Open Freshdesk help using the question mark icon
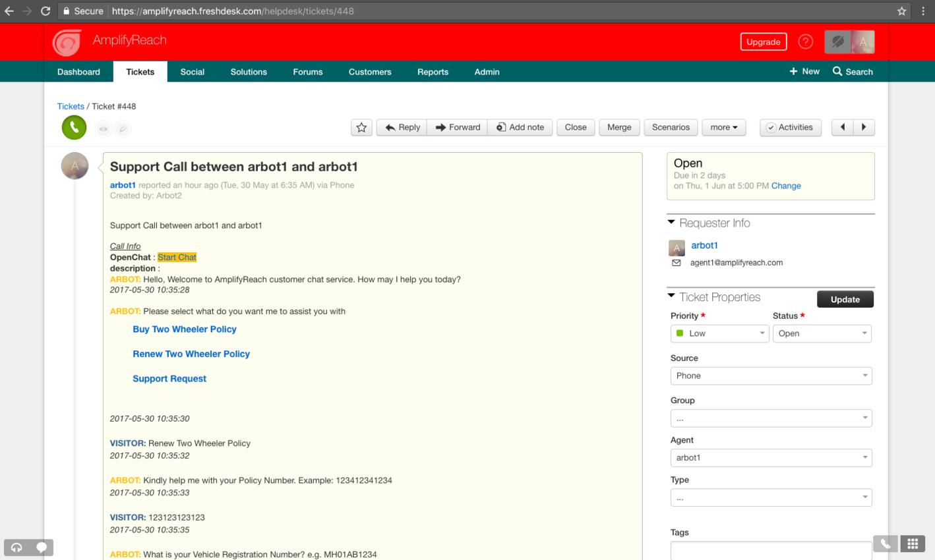Image resolution: width=935 pixels, height=560 pixels. [805, 41]
